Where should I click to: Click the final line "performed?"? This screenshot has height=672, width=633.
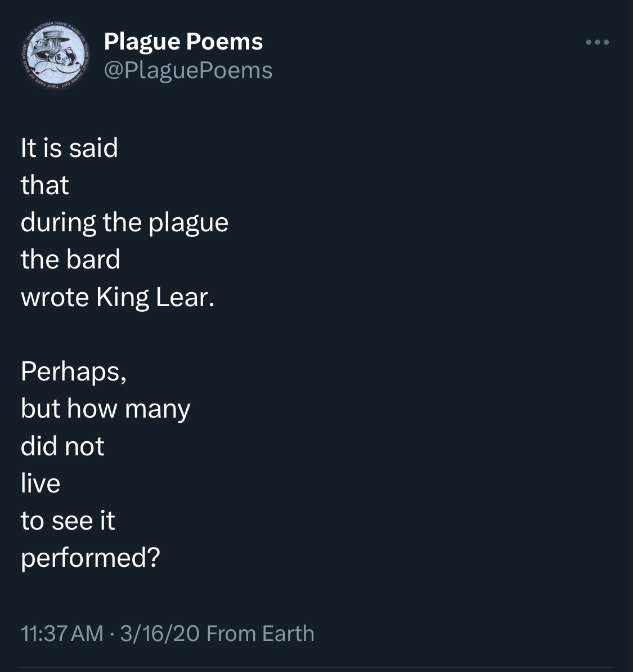tap(91, 558)
